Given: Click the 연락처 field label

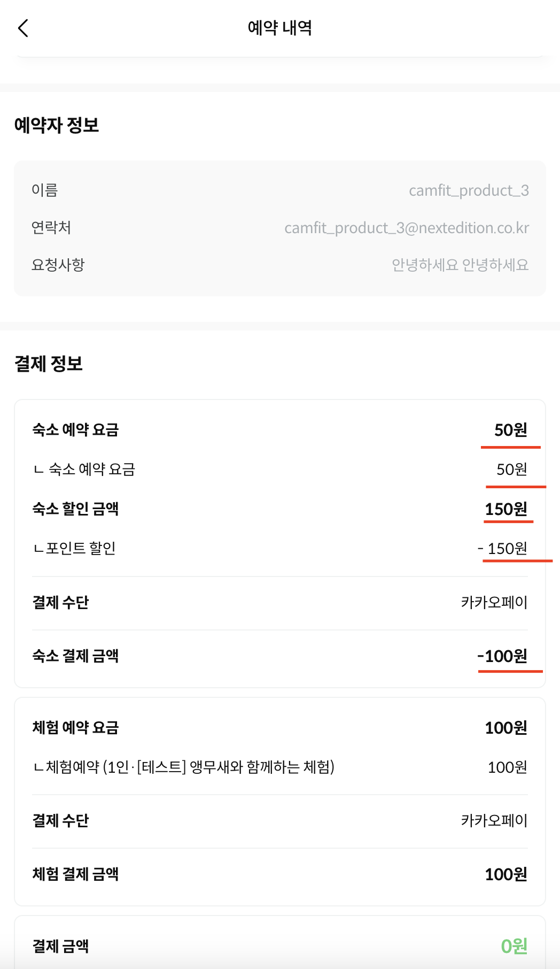Looking at the screenshot, I should (51, 227).
